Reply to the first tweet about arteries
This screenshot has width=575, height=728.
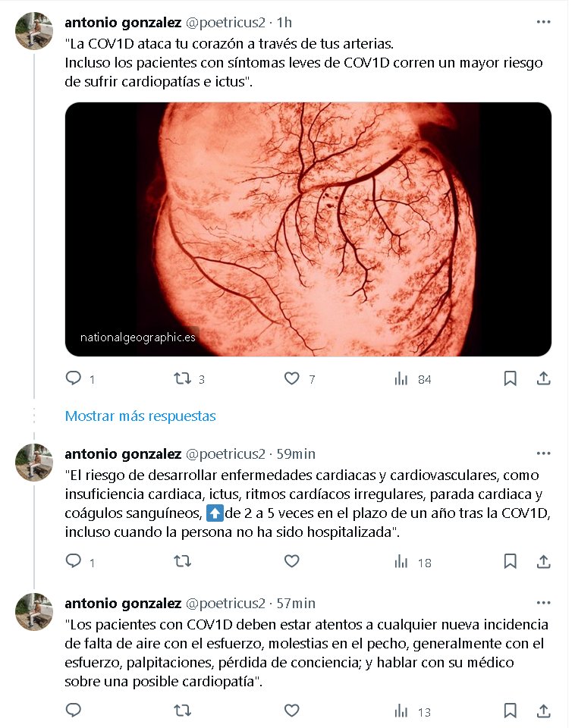[74, 378]
